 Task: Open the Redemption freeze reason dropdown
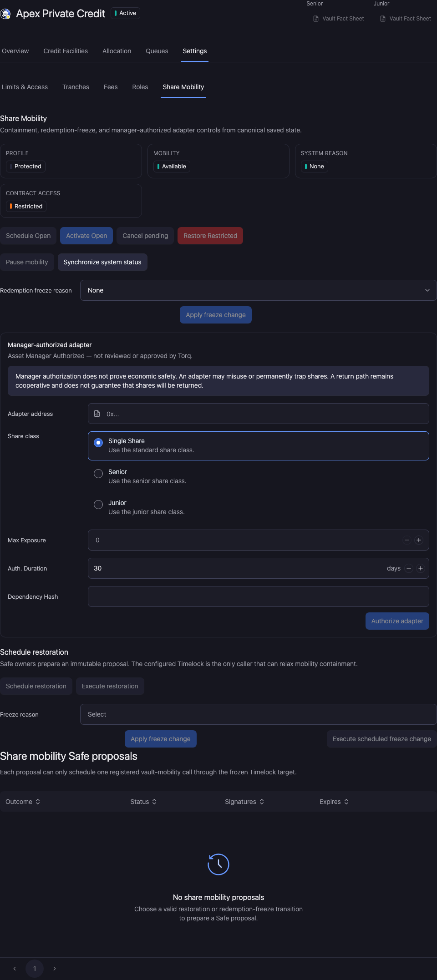click(259, 290)
